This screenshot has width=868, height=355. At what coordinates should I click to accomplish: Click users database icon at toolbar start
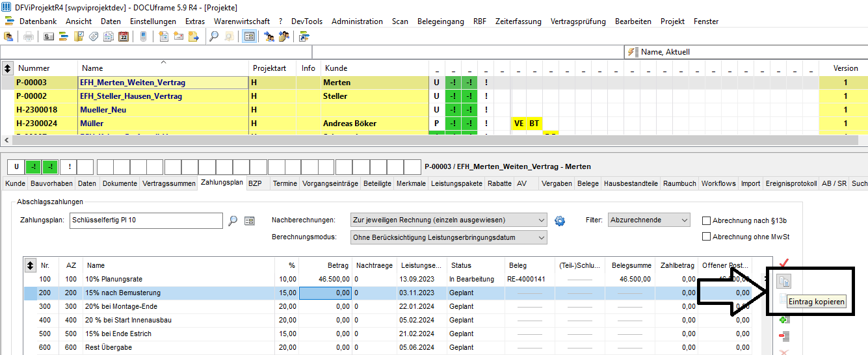click(x=8, y=36)
